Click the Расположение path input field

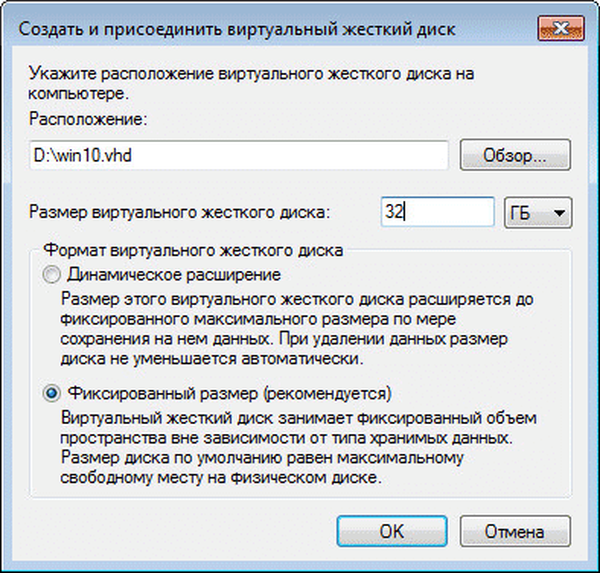tap(240, 156)
